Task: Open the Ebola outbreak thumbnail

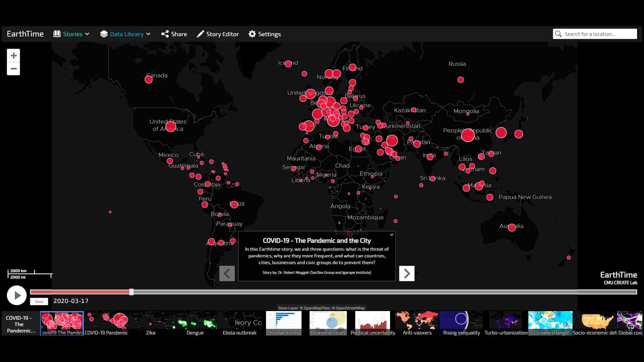Action: click(239, 323)
